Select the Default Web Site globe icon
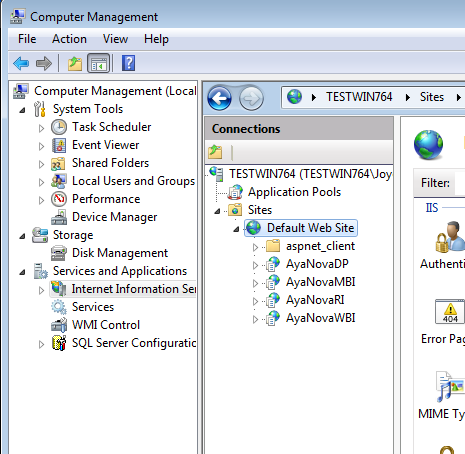Viewport: 465px width, 454px height. [x=254, y=228]
